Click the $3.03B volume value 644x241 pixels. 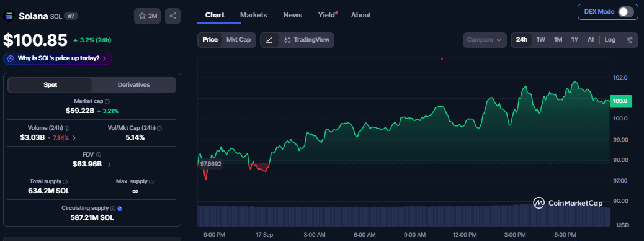tap(32, 137)
